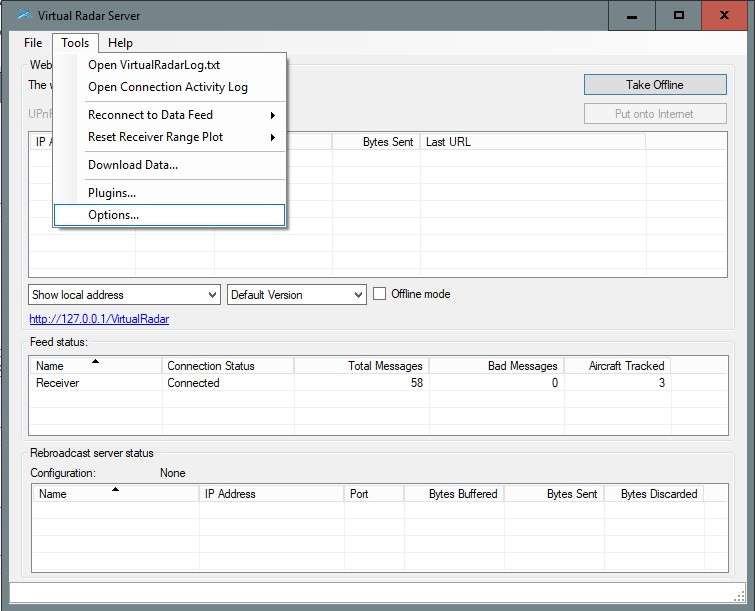Click the window resize grip in status bar

pos(739,597)
